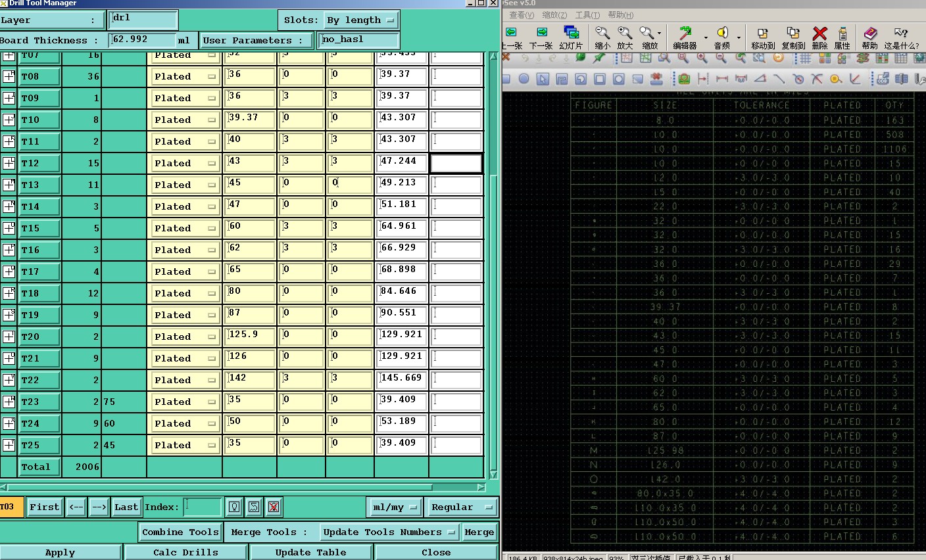This screenshot has width=926, height=560.
Task: Click the tool table horizontal scrollbar
Action: (x=243, y=488)
